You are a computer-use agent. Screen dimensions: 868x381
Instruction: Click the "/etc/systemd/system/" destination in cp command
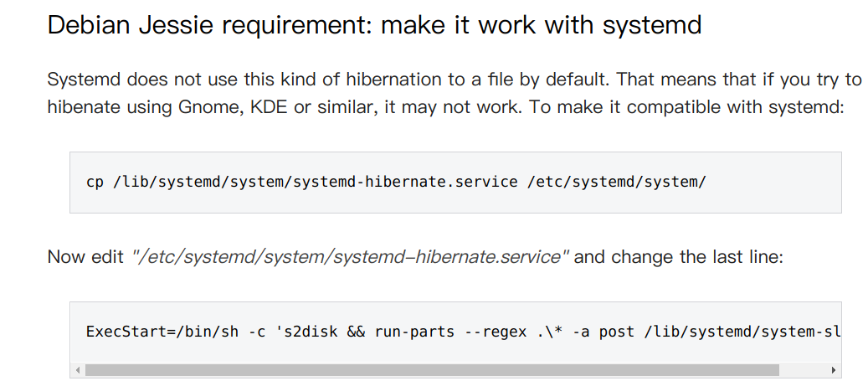(x=617, y=182)
